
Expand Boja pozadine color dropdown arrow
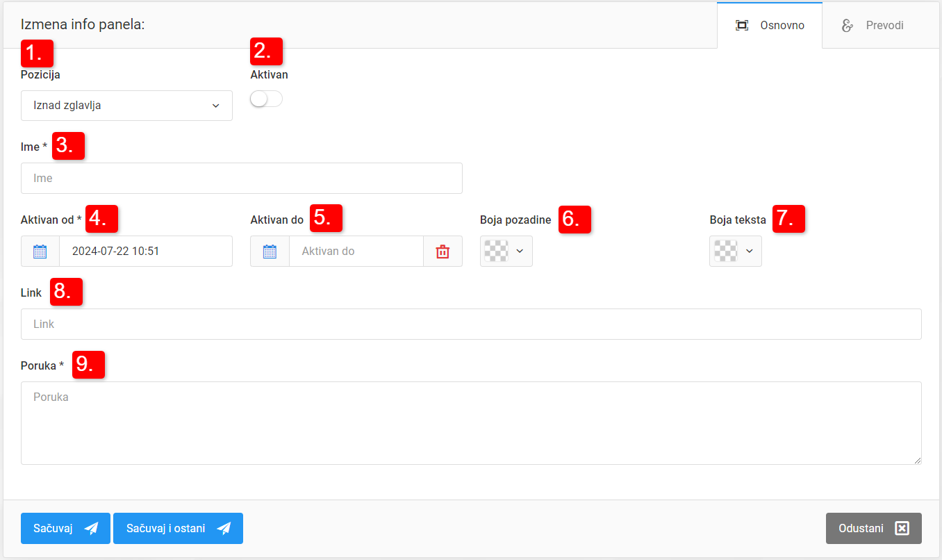(520, 252)
